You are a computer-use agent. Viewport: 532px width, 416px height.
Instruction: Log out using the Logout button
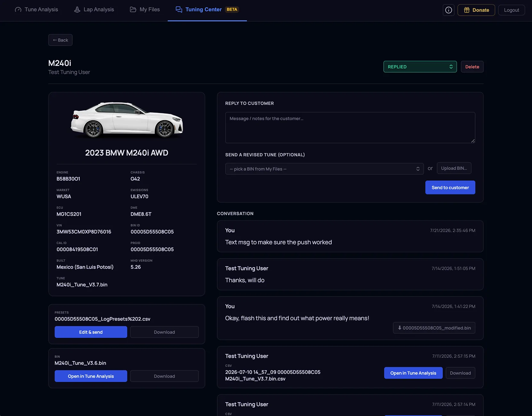[x=511, y=10]
